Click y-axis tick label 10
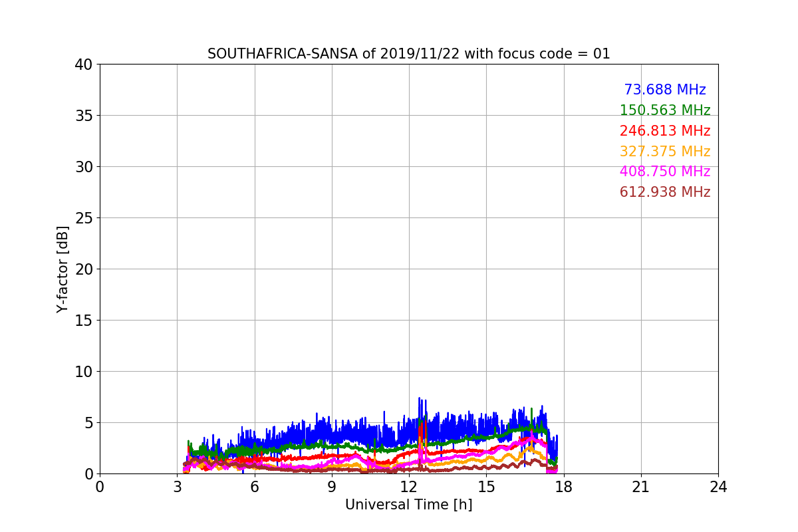Image resolution: width=798 pixels, height=532 pixels. coord(84,372)
